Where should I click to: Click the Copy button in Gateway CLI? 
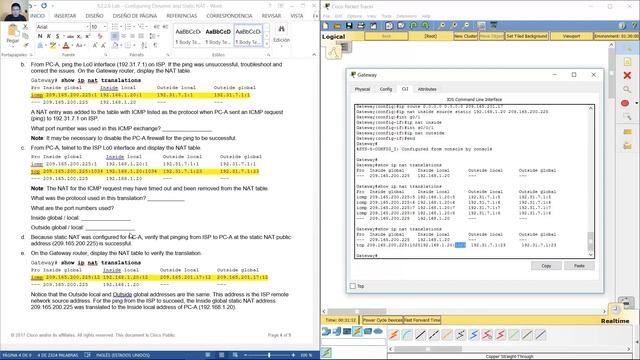click(546, 266)
